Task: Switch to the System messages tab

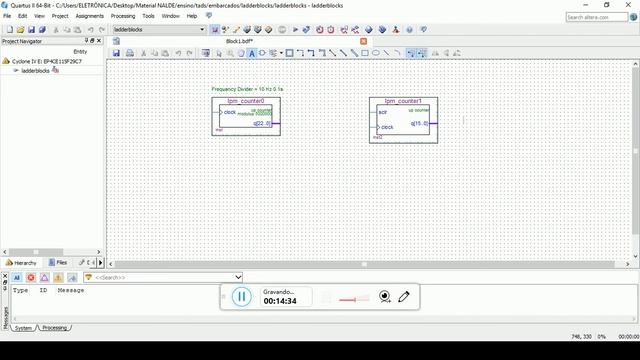Action: click(x=23, y=328)
